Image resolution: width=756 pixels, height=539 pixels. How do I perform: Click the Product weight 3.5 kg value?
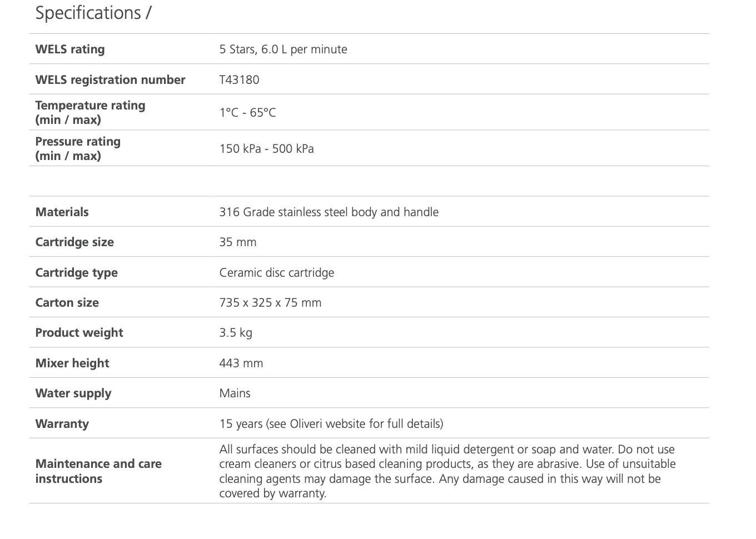(236, 332)
